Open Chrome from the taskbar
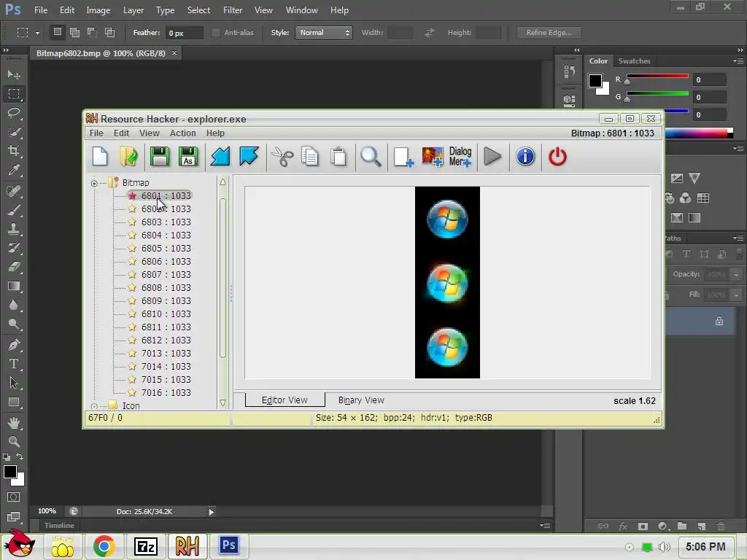747x560 pixels. tap(104, 546)
